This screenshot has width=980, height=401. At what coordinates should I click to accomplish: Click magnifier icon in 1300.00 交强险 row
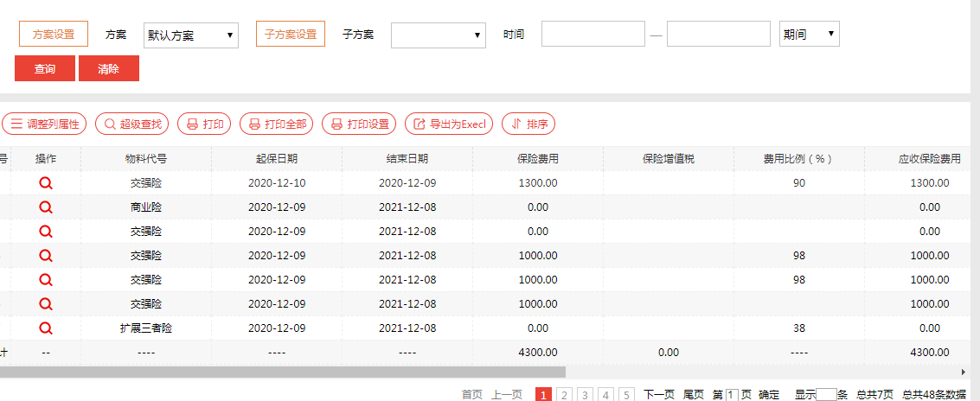point(46,183)
